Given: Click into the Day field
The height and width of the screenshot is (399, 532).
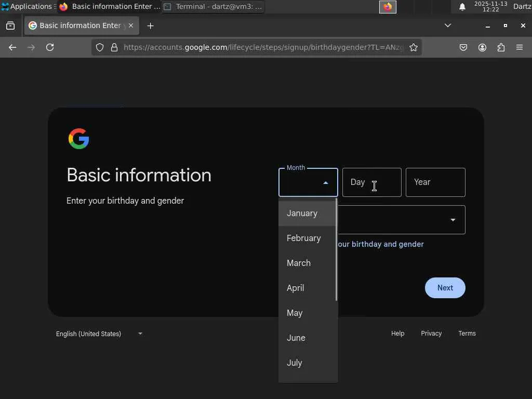Looking at the screenshot, I should pyautogui.click(x=372, y=182).
